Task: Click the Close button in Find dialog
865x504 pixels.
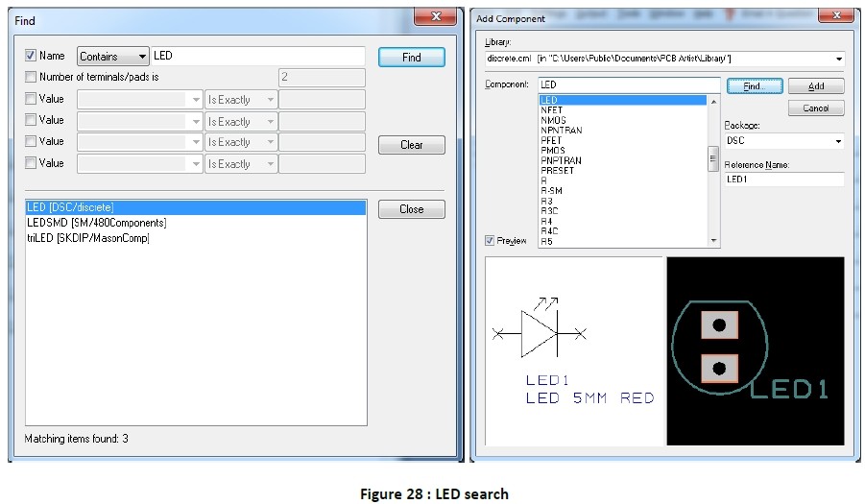Action: (411, 209)
